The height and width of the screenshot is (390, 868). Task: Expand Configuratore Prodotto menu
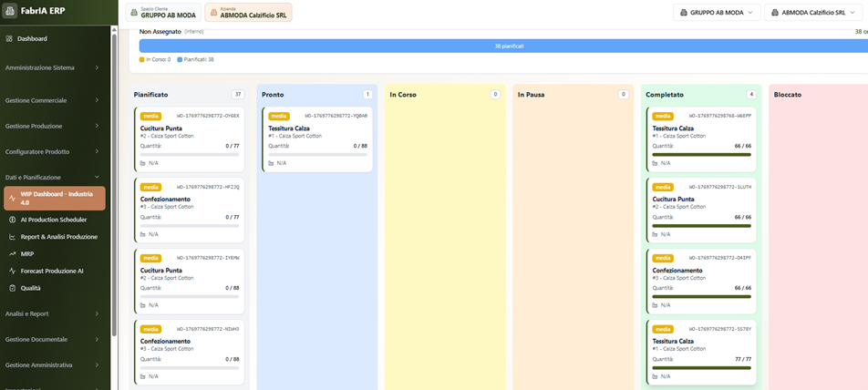click(53, 151)
